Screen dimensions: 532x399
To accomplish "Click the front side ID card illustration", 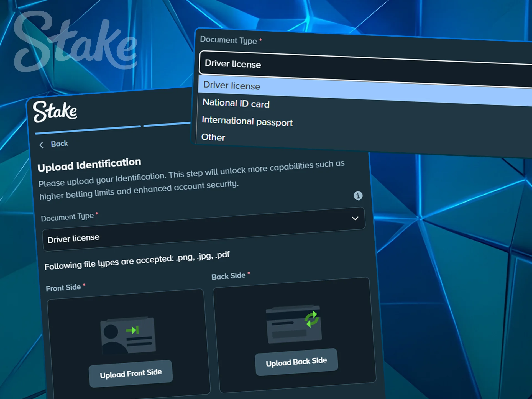I will click(x=128, y=335).
